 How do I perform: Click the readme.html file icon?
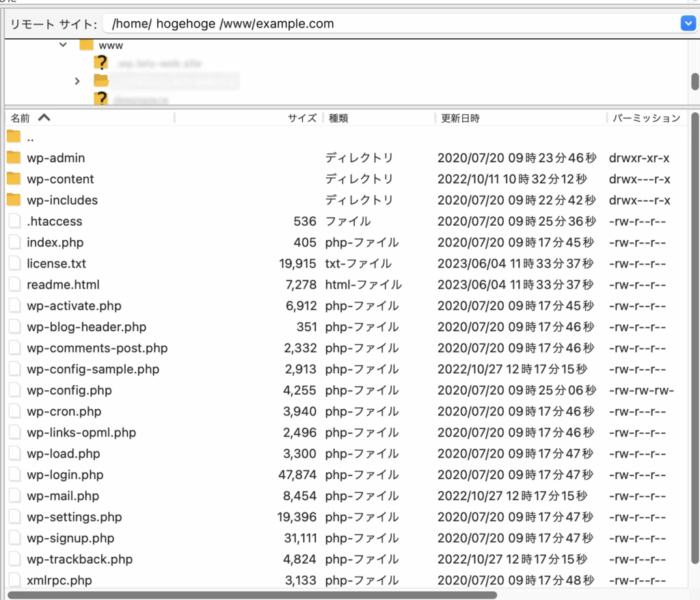15,285
